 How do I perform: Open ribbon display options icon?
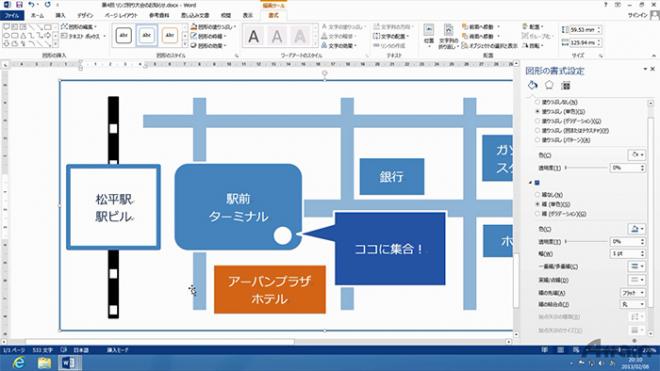pyautogui.click(x=618, y=5)
